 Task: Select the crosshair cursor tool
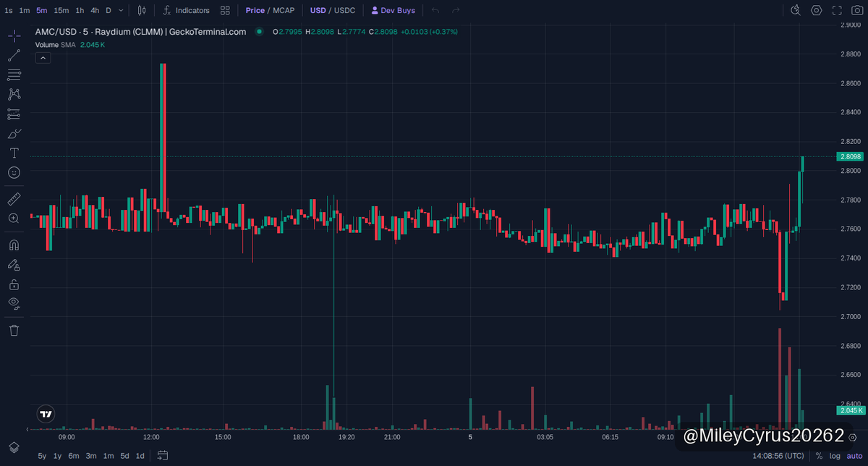[x=14, y=36]
